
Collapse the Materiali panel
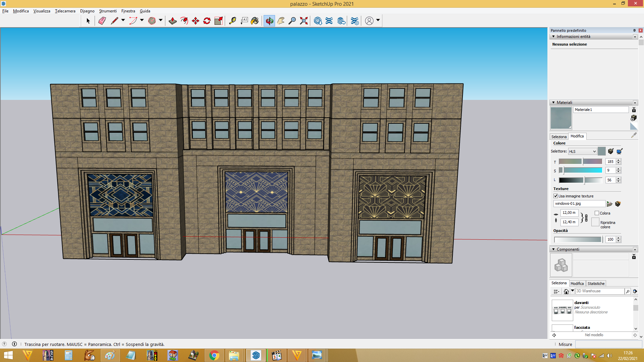(553, 103)
